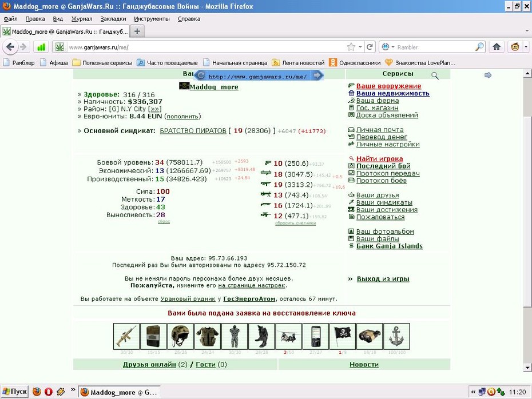532x399 pixels.
Task: Open the Журнал menu
Action: 82,19
